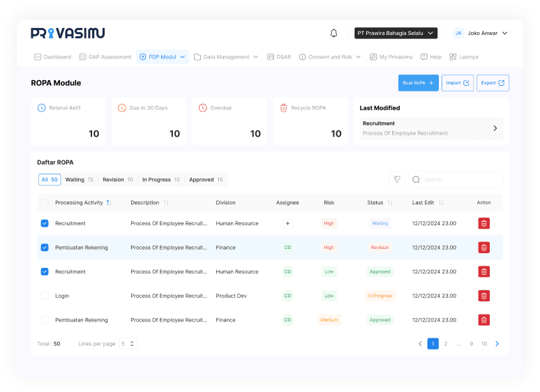Screen dimensions: 540x392
Task: Click the Export button
Action: click(x=493, y=83)
